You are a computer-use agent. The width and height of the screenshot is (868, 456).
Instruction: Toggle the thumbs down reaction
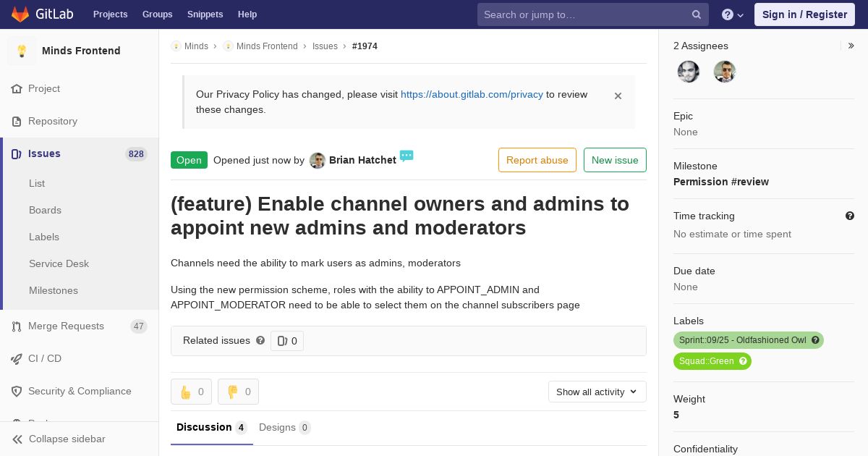(238, 392)
